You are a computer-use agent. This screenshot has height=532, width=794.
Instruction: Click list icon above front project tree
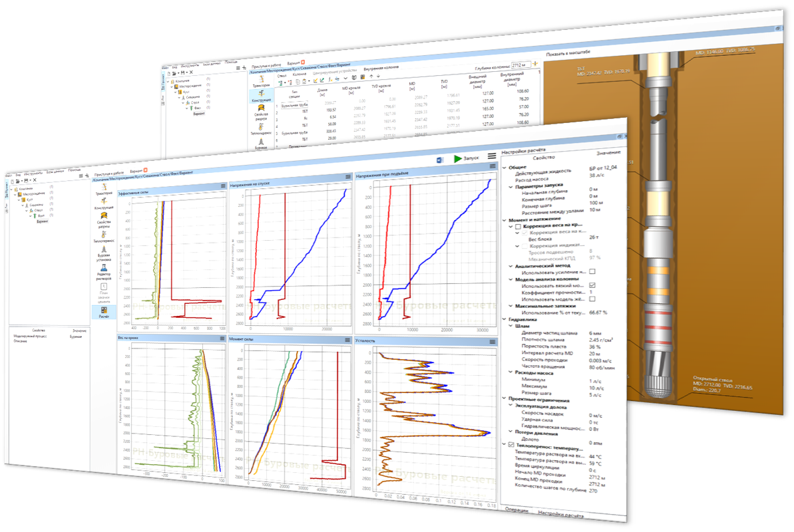pos(80,176)
